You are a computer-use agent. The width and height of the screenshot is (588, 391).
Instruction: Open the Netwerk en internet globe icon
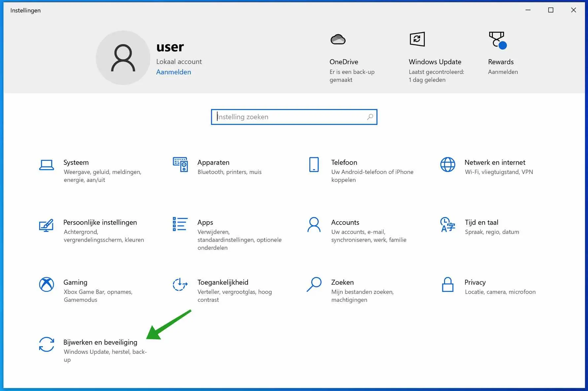pos(448,164)
